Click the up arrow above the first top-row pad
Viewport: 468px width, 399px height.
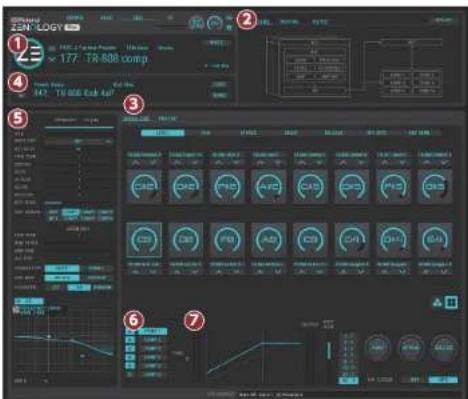pyautogui.click(x=136, y=163)
